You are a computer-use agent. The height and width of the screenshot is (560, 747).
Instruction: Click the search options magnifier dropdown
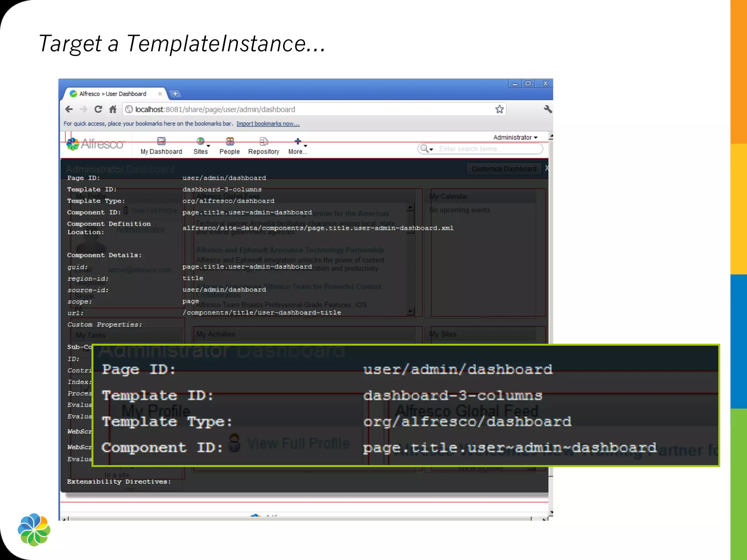426,149
